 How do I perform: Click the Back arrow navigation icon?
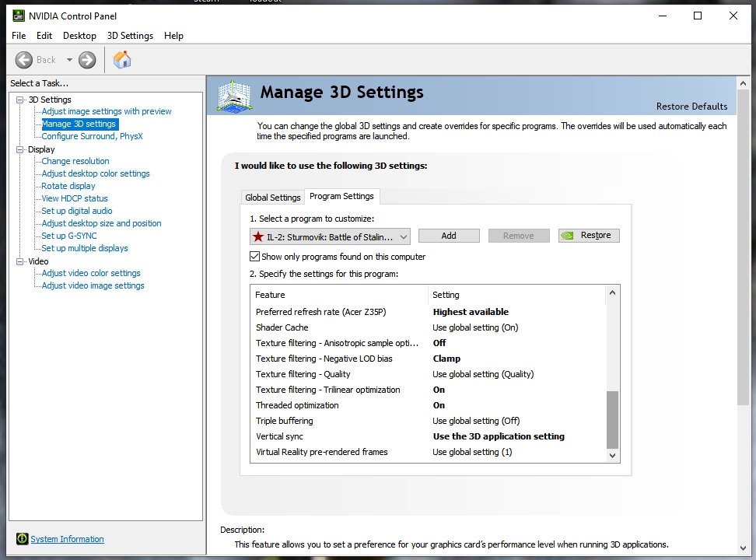coord(24,60)
